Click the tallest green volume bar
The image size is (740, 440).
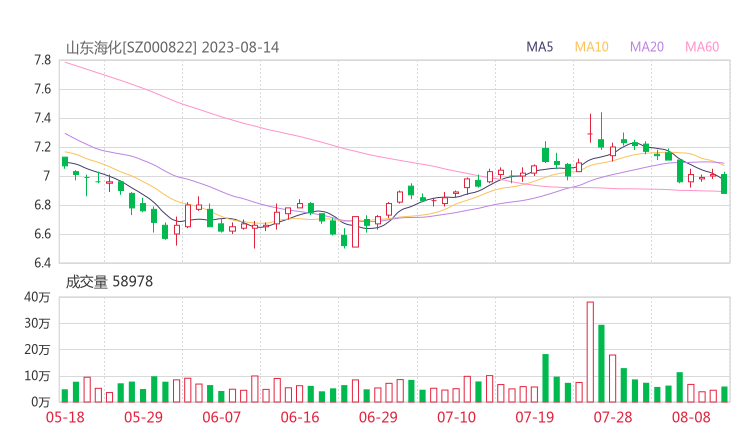[601, 363]
